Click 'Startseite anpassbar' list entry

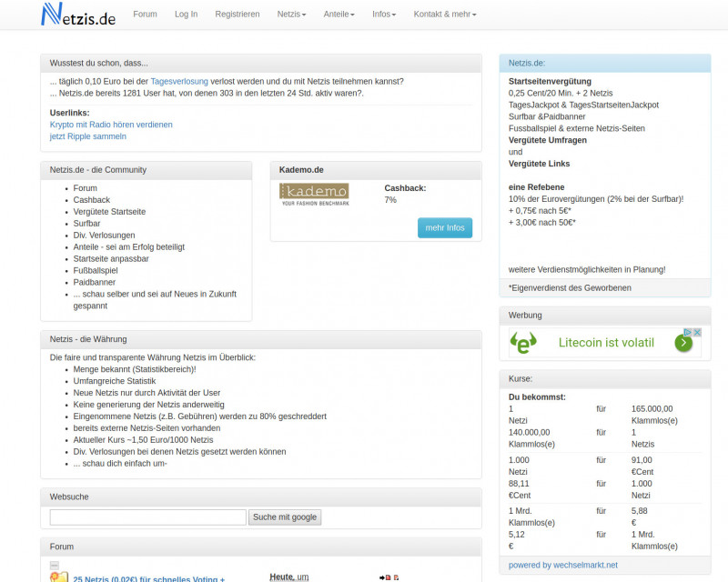[x=111, y=258]
